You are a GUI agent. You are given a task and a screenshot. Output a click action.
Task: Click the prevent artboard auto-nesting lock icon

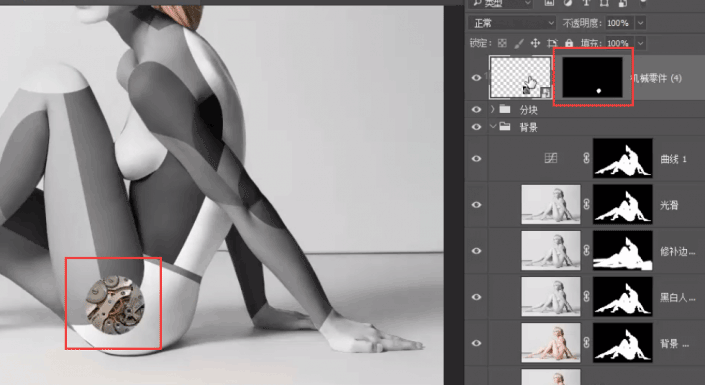point(552,43)
